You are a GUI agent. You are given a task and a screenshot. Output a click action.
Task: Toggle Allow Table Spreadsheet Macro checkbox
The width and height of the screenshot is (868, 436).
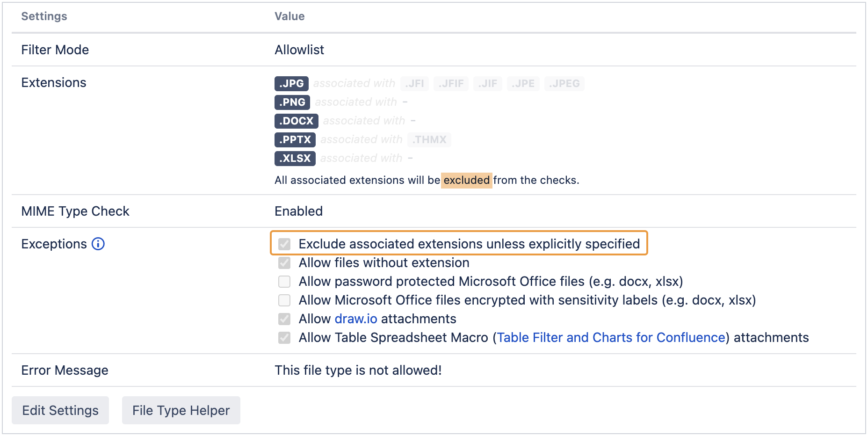tap(284, 337)
